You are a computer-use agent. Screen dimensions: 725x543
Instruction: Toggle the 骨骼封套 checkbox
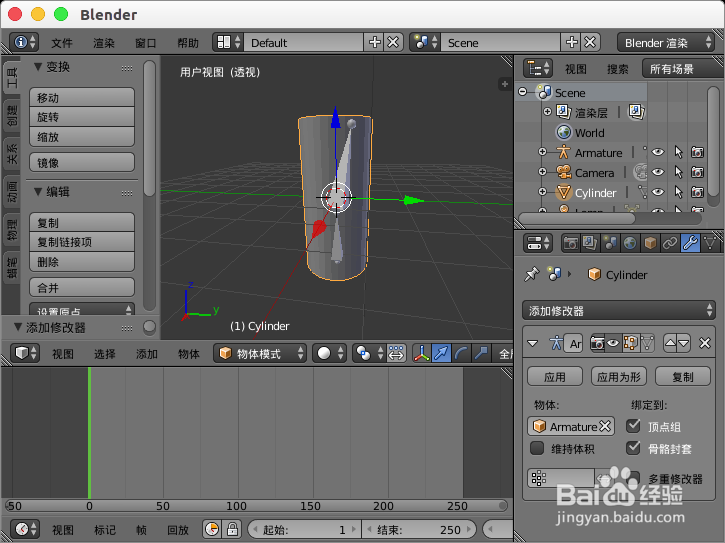point(633,448)
